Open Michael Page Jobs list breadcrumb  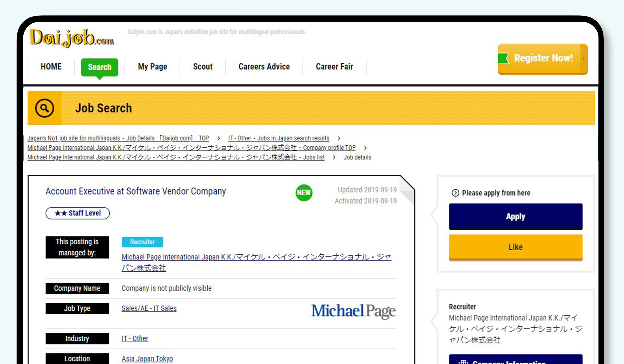(176, 157)
